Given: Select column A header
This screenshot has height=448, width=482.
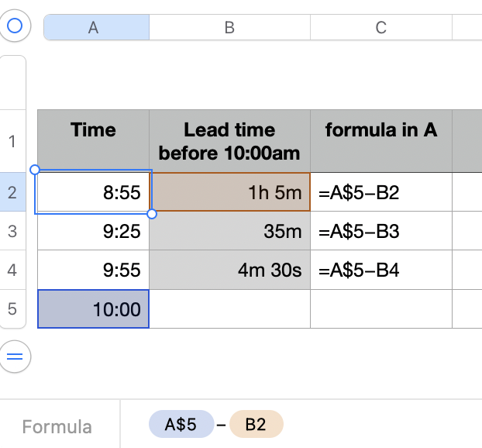Looking at the screenshot, I should 94,27.
